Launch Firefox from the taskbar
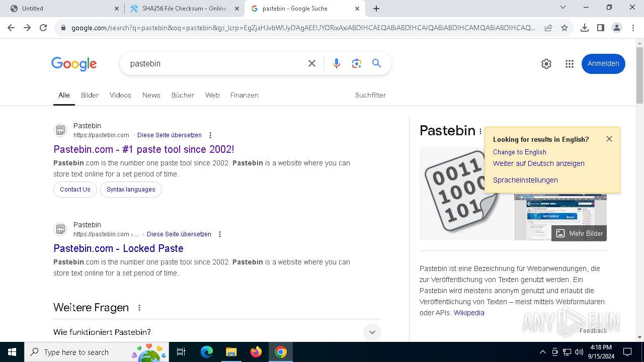Image resolution: width=644 pixels, height=362 pixels. [256, 352]
